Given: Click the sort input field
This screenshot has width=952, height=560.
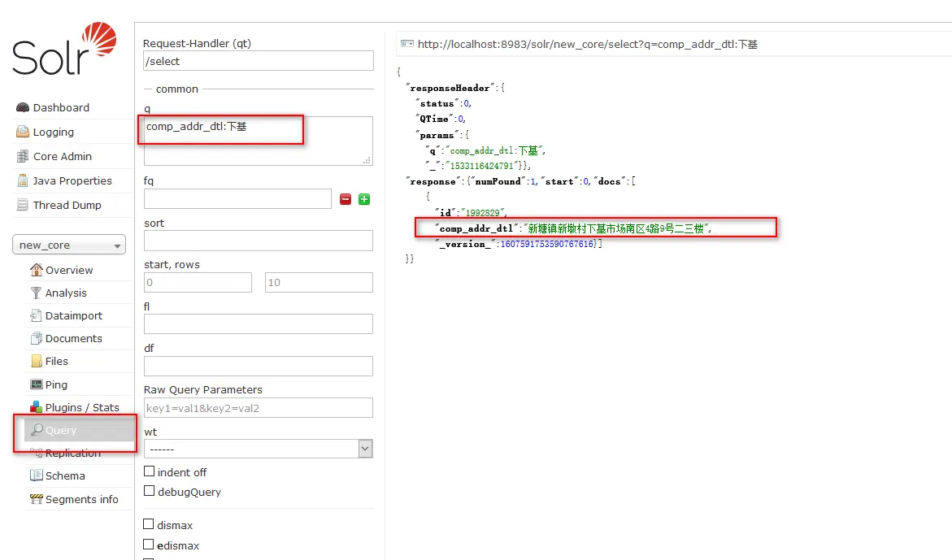Looking at the screenshot, I should pos(258,241).
